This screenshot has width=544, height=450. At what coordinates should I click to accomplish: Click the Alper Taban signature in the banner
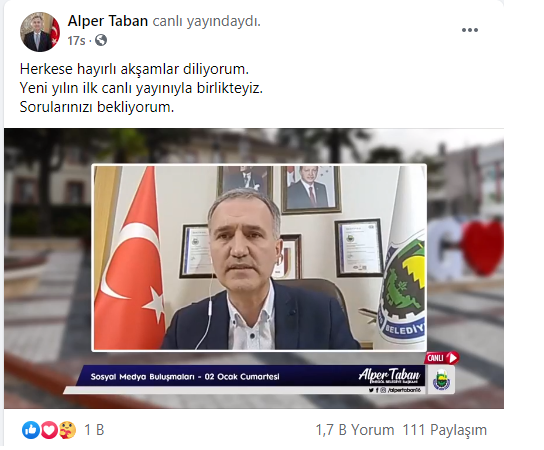pos(389,375)
